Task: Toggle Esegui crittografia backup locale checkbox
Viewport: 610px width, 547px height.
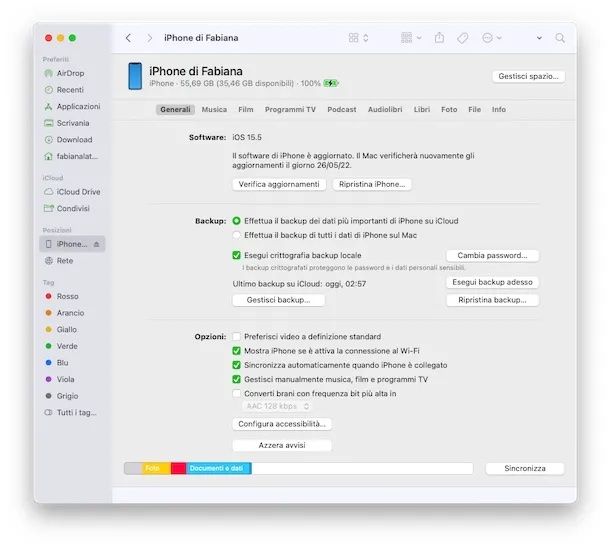Action: (236, 255)
